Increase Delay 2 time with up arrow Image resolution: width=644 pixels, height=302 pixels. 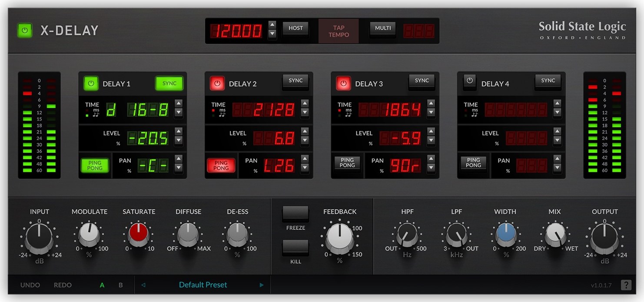coord(305,103)
